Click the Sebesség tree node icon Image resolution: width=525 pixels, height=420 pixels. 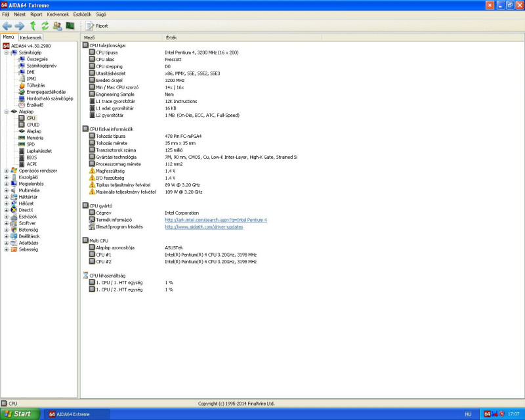coord(14,249)
